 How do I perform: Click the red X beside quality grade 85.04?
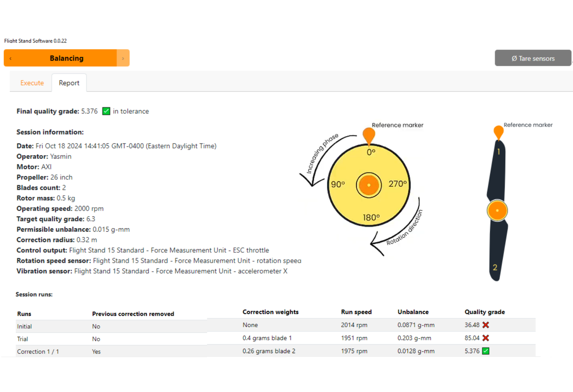click(486, 338)
